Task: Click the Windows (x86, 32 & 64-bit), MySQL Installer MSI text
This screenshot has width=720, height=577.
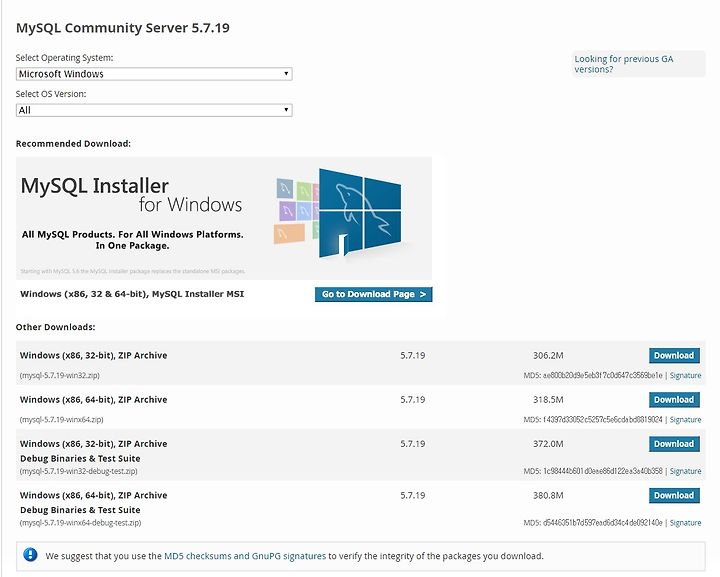Action: 132,294
